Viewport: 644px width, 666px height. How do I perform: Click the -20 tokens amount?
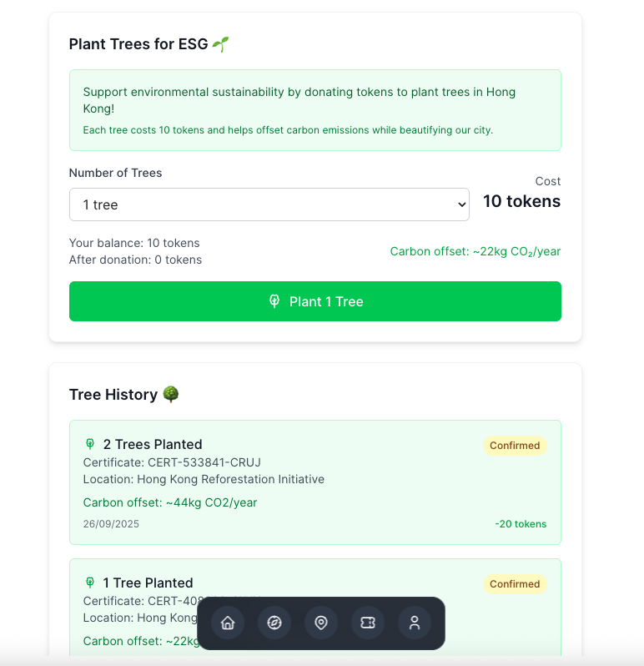521,524
